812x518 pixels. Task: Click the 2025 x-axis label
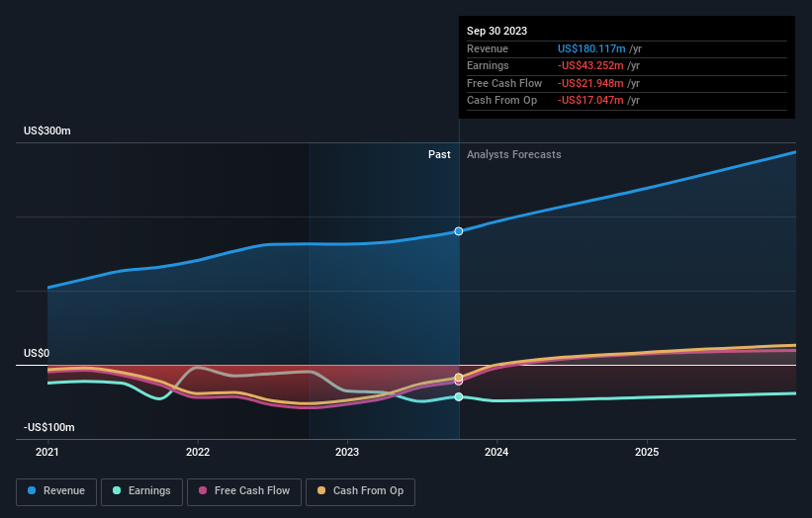coord(647,452)
